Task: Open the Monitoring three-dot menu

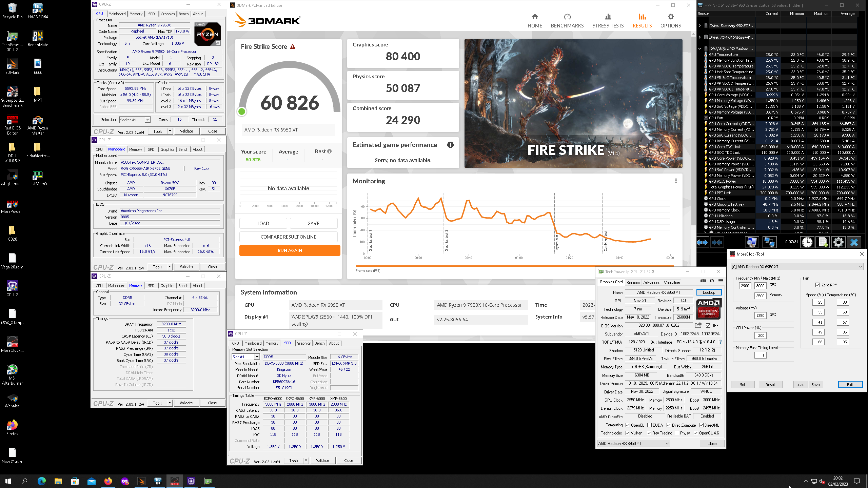Action: (676, 181)
